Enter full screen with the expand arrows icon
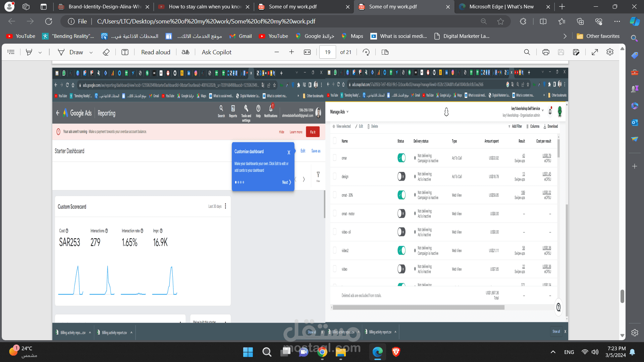Viewport: 644px width, 362px height. click(x=595, y=52)
